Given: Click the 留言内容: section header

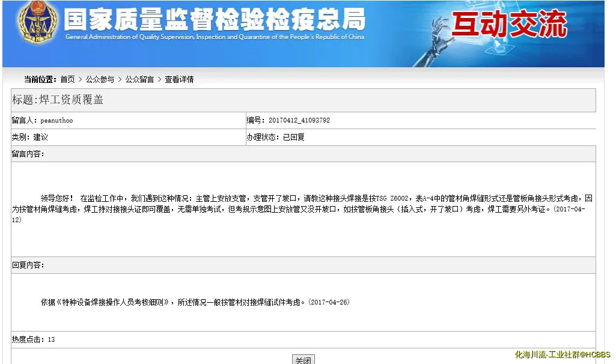Looking at the screenshot, I should point(303,154).
